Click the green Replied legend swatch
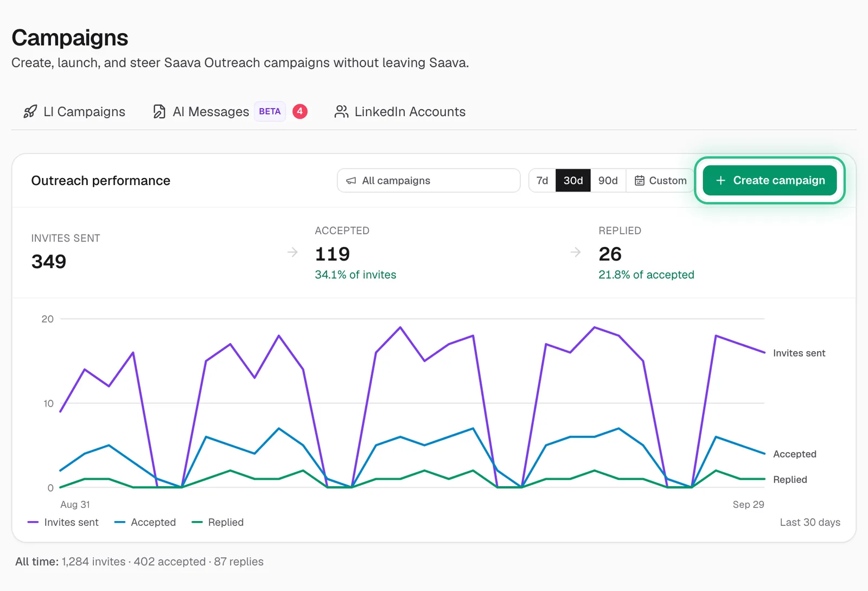 pyautogui.click(x=197, y=522)
